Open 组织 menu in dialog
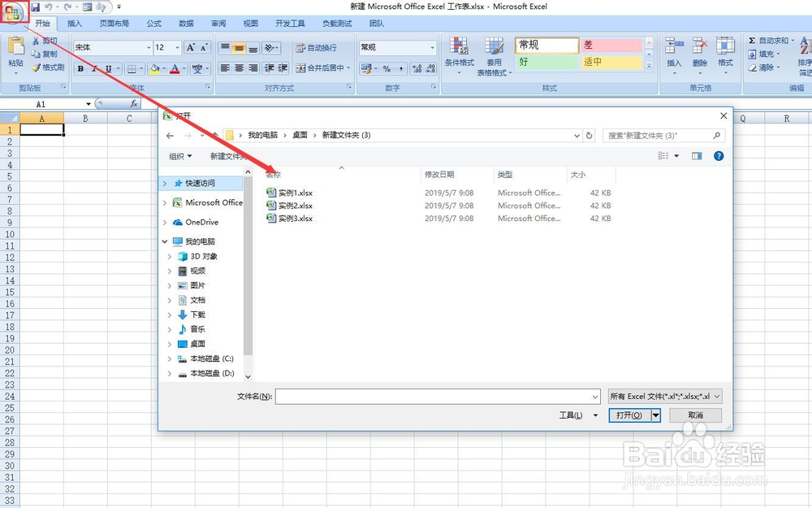Viewport: 812px width, 508px height. [180, 156]
